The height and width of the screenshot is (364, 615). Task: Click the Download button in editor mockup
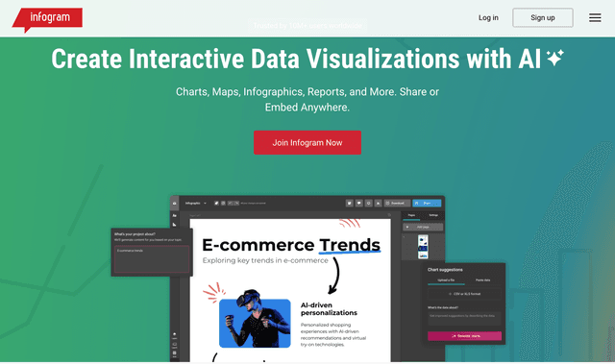tap(397, 203)
